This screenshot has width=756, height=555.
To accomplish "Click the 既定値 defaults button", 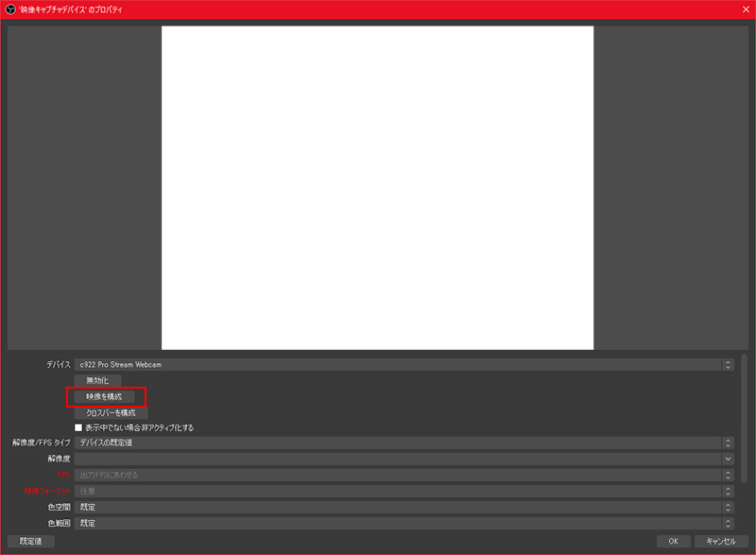I will coord(31,541).
